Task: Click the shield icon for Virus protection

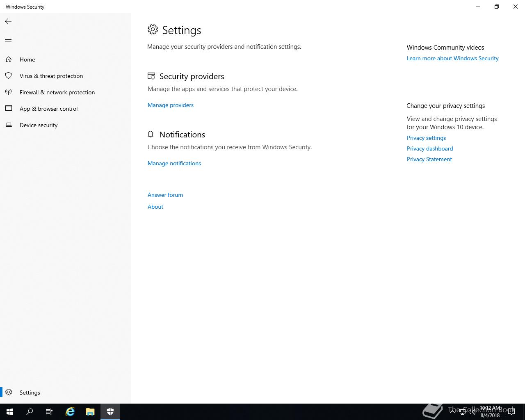Action: point(9,76)
